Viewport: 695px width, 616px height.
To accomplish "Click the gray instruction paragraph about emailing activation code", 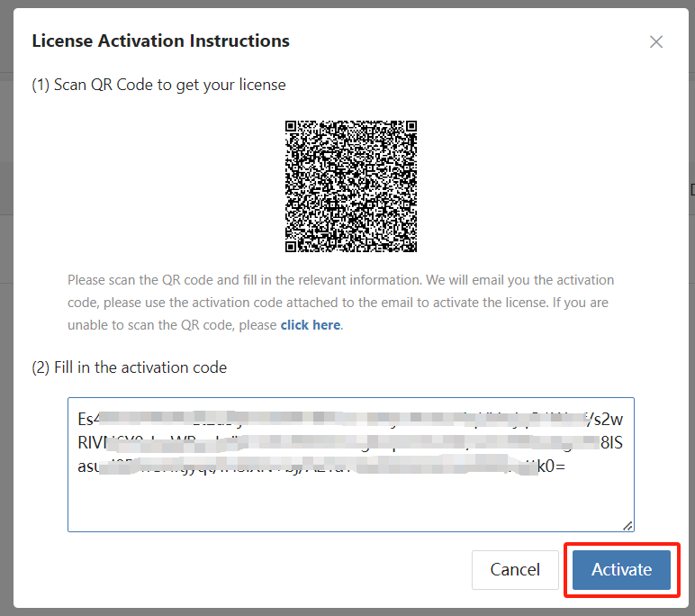I will click(341, 303).
